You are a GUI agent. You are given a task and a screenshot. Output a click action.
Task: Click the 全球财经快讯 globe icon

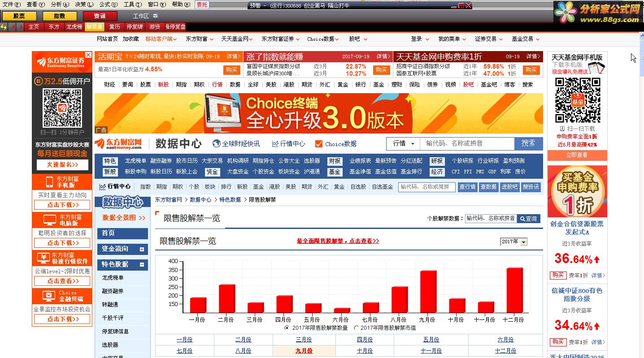217,144
